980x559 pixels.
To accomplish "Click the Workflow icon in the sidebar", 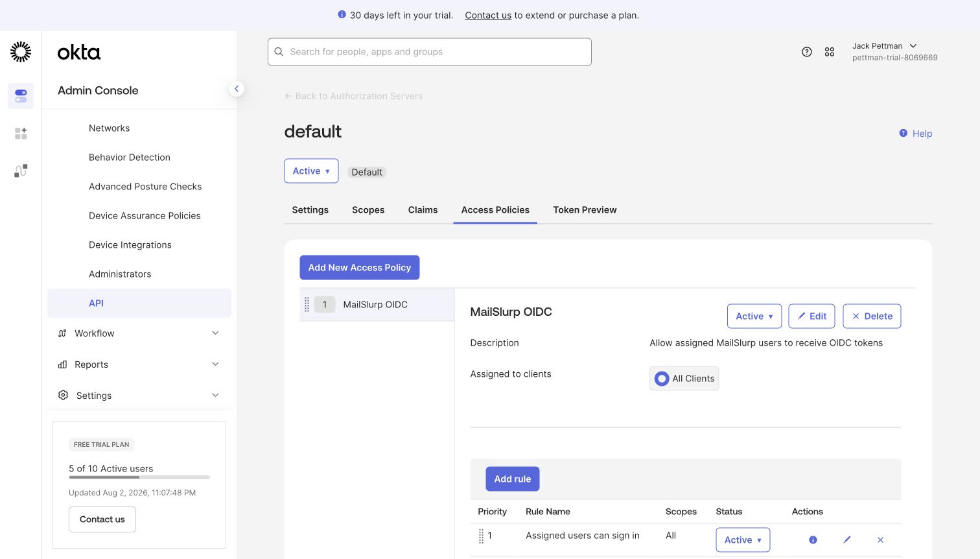I will click(x=62, y=333).
